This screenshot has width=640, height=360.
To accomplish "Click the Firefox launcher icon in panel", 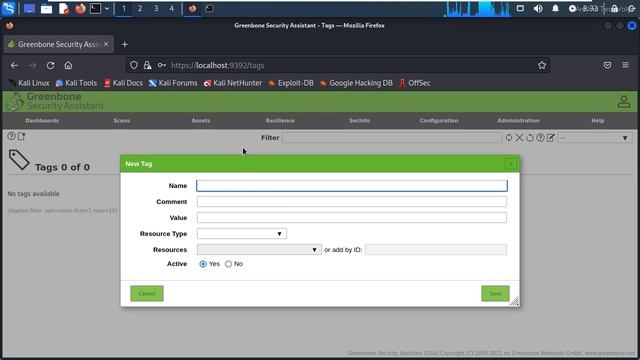I will 80,8.
